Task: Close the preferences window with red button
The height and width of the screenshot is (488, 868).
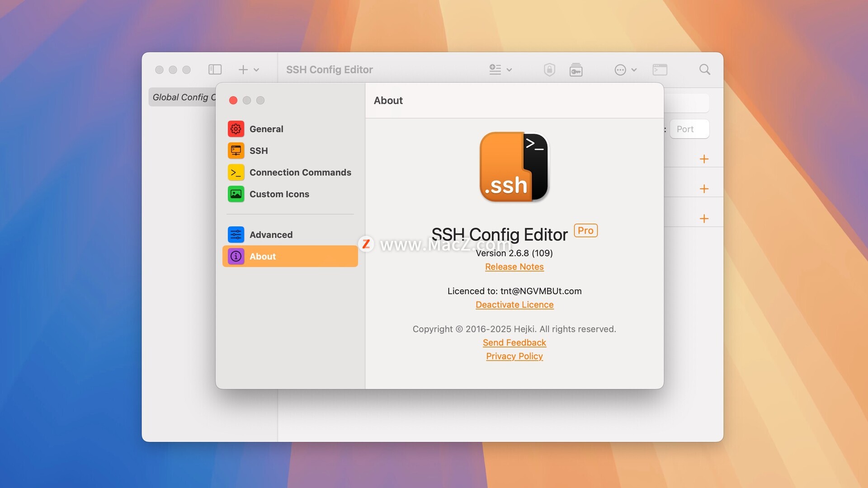Action: (x=233, y=100)
